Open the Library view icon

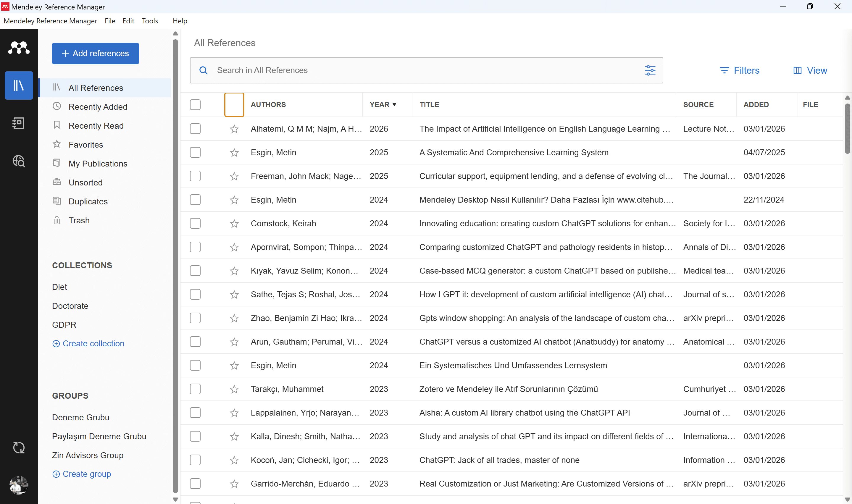coord(19,85)
